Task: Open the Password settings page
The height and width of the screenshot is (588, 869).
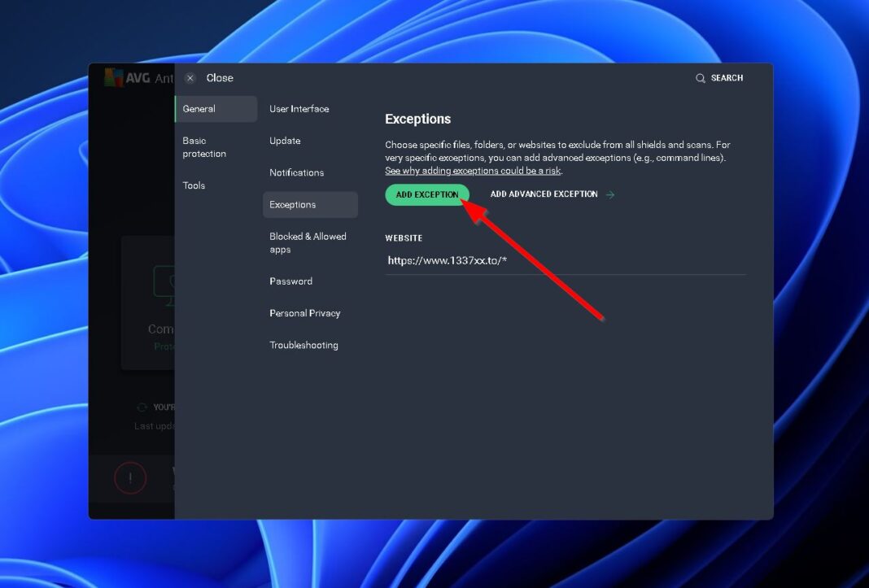Action: click(290, 281)
